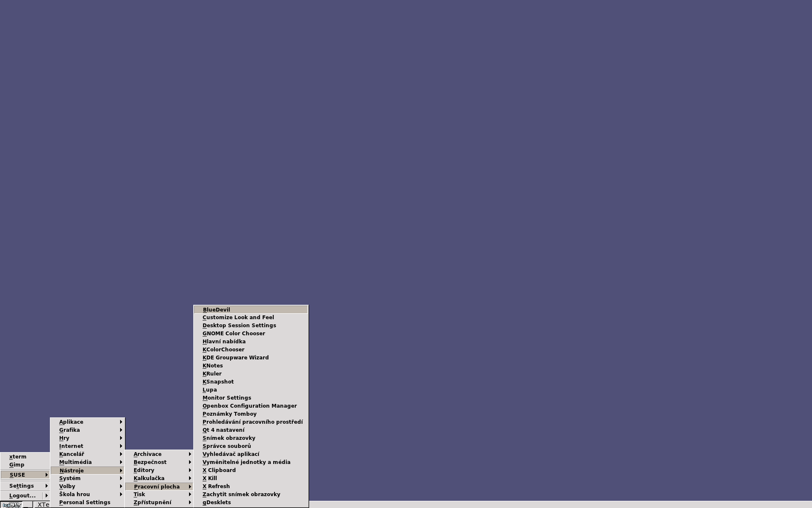Launch KRuler

[x=251, y=374]
